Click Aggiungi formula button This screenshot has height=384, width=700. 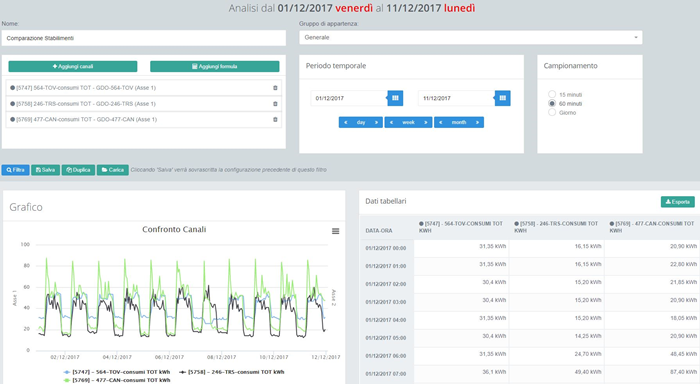click(x=215, y=67)
